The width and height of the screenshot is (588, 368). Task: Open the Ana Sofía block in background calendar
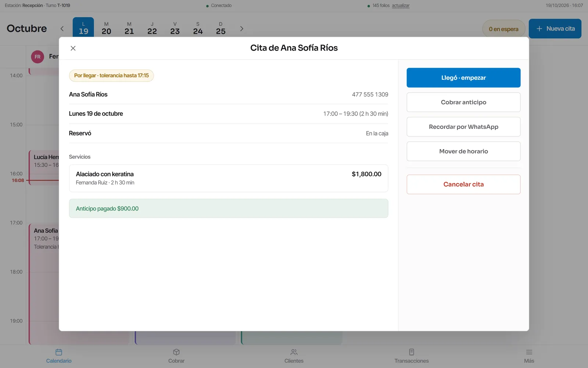click(x=44, y=283)
